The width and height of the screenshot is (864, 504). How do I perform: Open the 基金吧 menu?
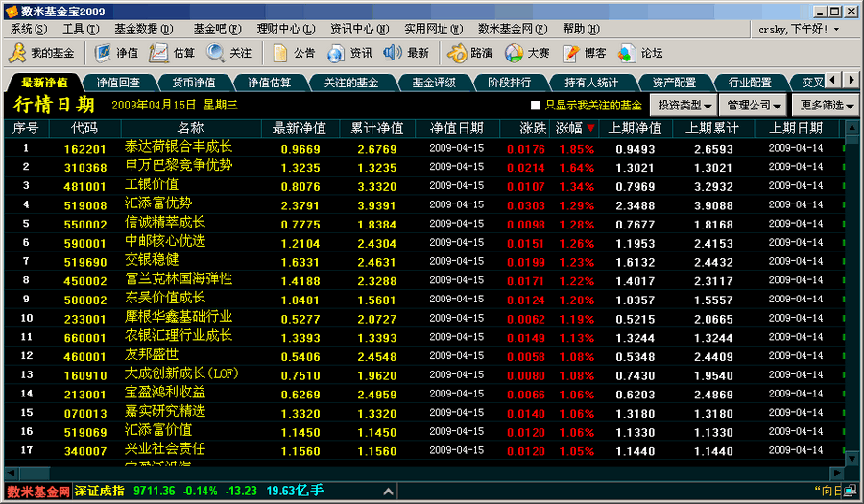pyautogui.click(x=217, y=29)
